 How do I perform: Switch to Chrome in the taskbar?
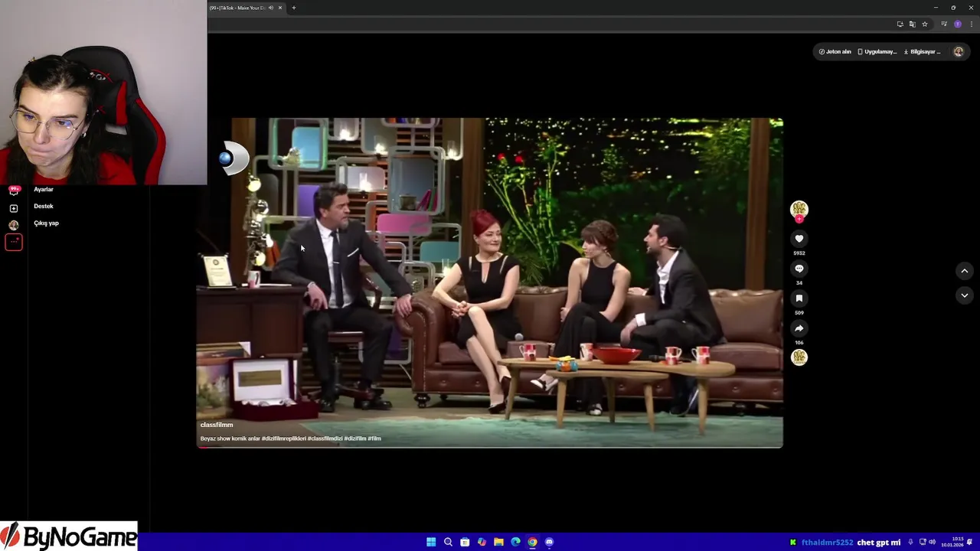click(532, 542)
